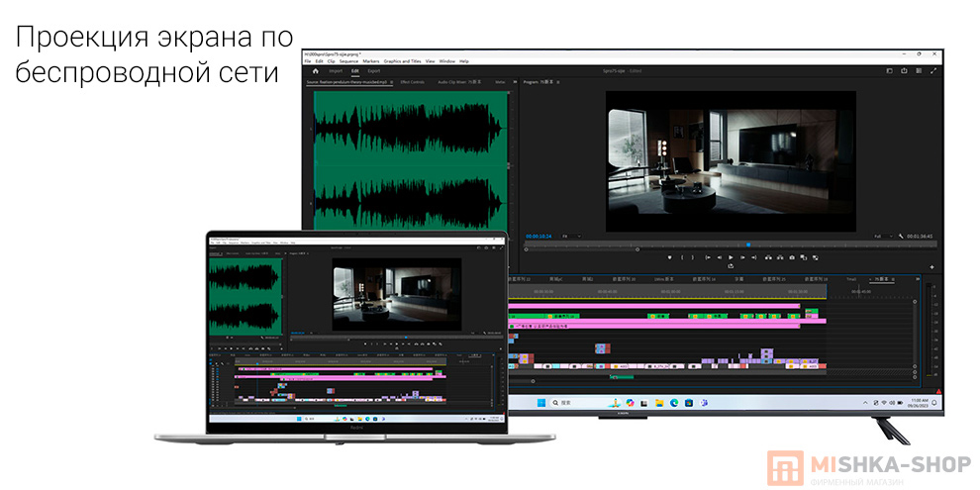Image resolution: width=980 pixels, height=490 pixels.
Task: Open the Program monitor wrench settings
Action: coord(901,237)
